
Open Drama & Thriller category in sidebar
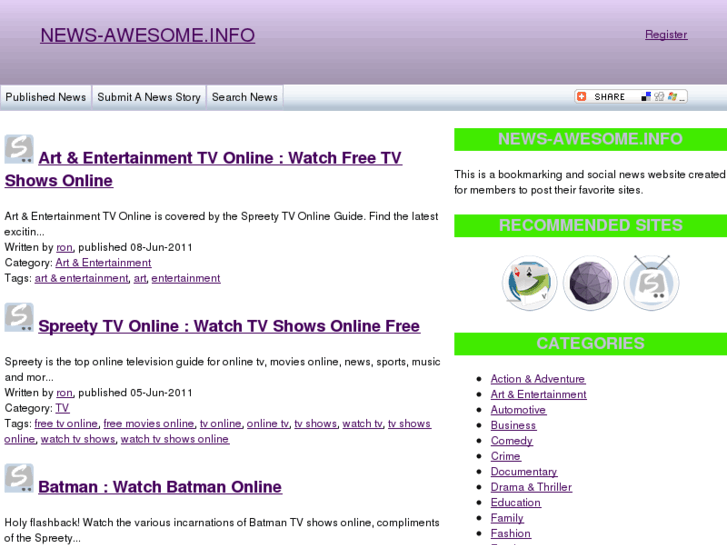coord(531,487)
